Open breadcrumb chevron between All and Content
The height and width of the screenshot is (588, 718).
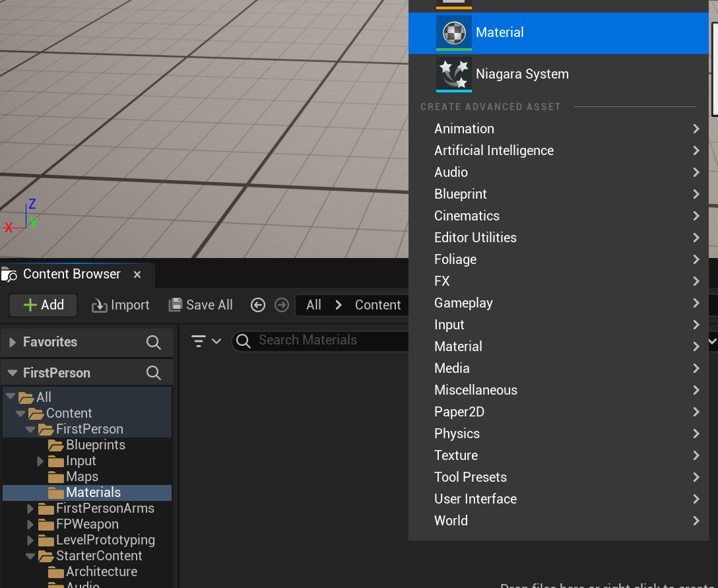coord(339,305)
